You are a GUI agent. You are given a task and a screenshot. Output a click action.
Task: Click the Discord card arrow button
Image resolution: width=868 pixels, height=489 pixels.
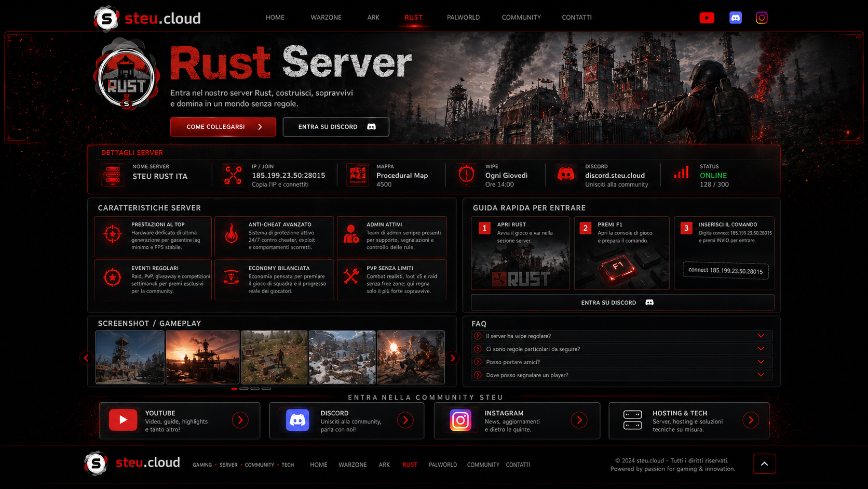[405, 420]
